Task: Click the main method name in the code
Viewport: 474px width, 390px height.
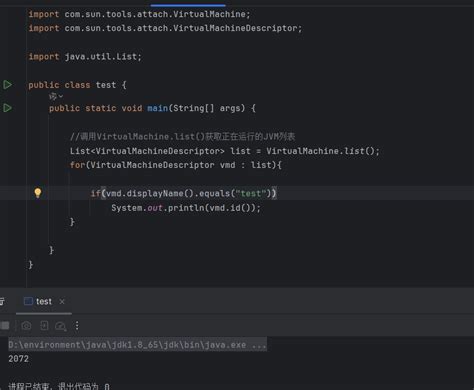Action: 157,108
